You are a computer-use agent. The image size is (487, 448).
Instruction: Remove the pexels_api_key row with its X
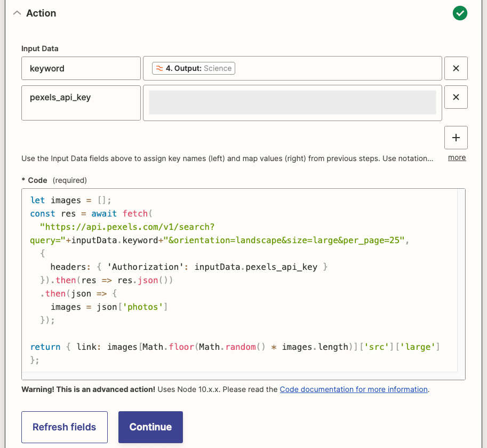pos(456,97)
